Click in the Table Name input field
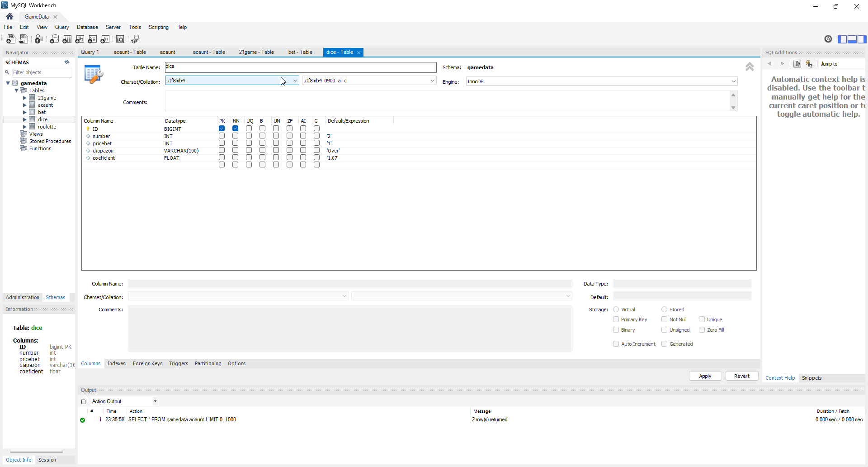The width and height of the screenshot is (868, 467). [301, 67]
